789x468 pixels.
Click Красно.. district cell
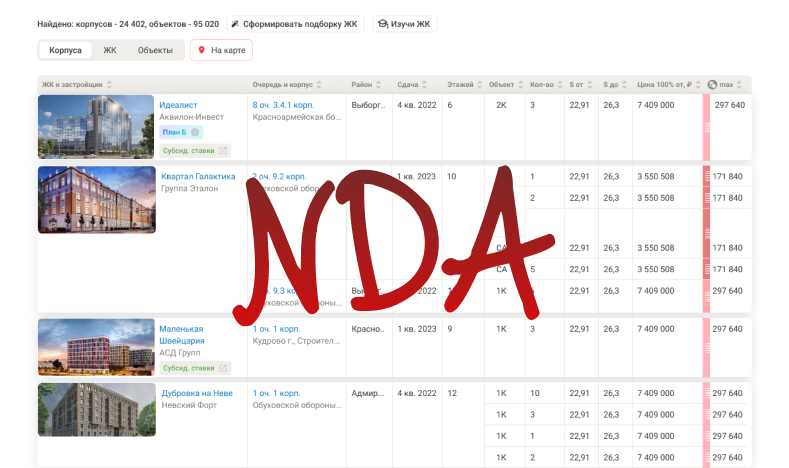368,329
